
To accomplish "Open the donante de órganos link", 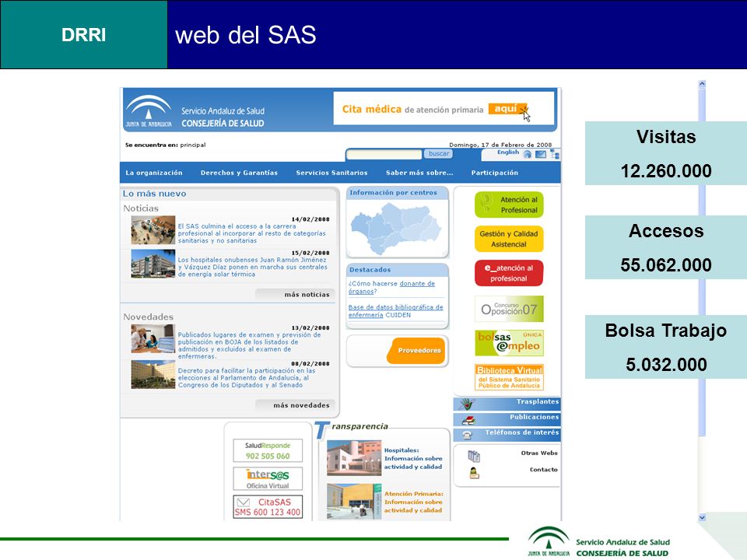I will pyautogui.click(x=391, y=287).
